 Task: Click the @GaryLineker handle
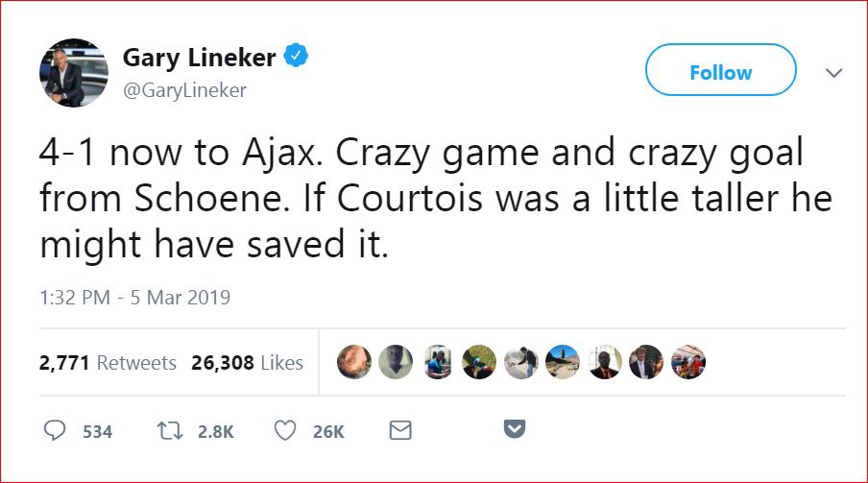click(x=185, y=90)
